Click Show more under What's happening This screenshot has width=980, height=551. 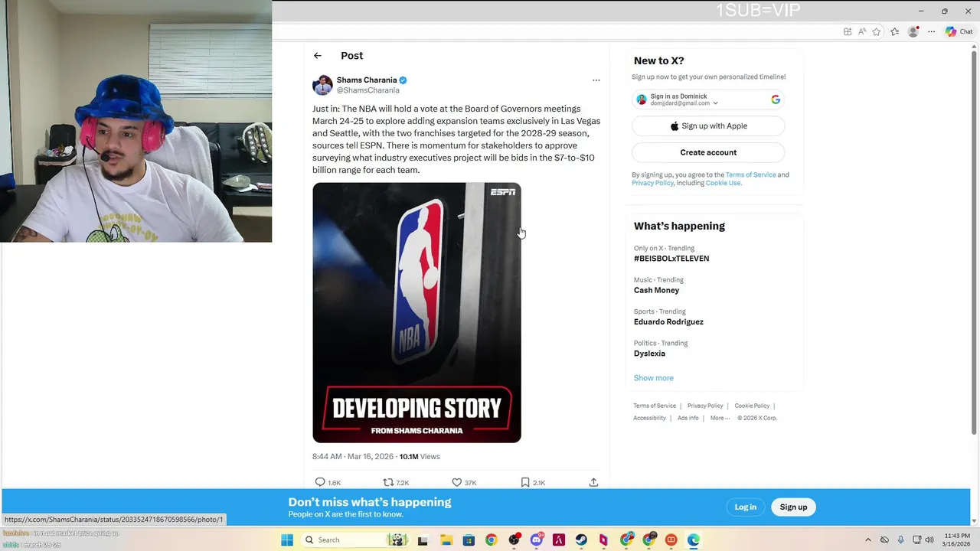pos(653,378)
